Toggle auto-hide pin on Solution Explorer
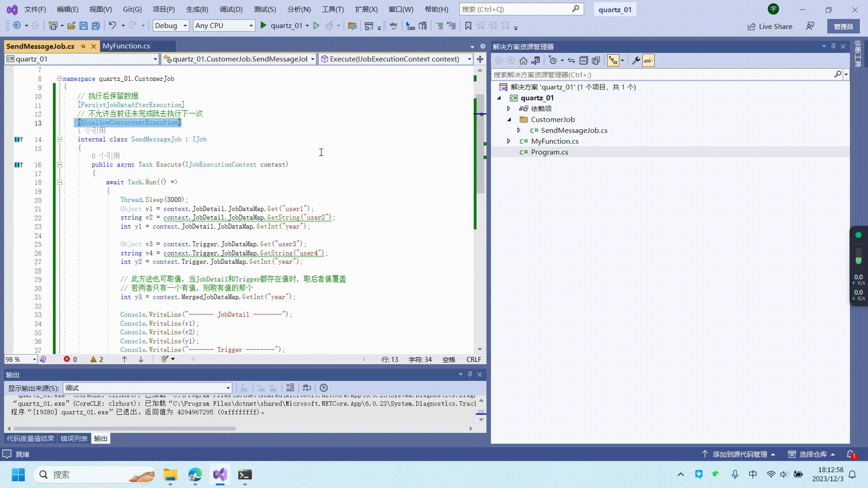Image resolution: width=868 pixels, height=488 pixels. pos(833,47)
